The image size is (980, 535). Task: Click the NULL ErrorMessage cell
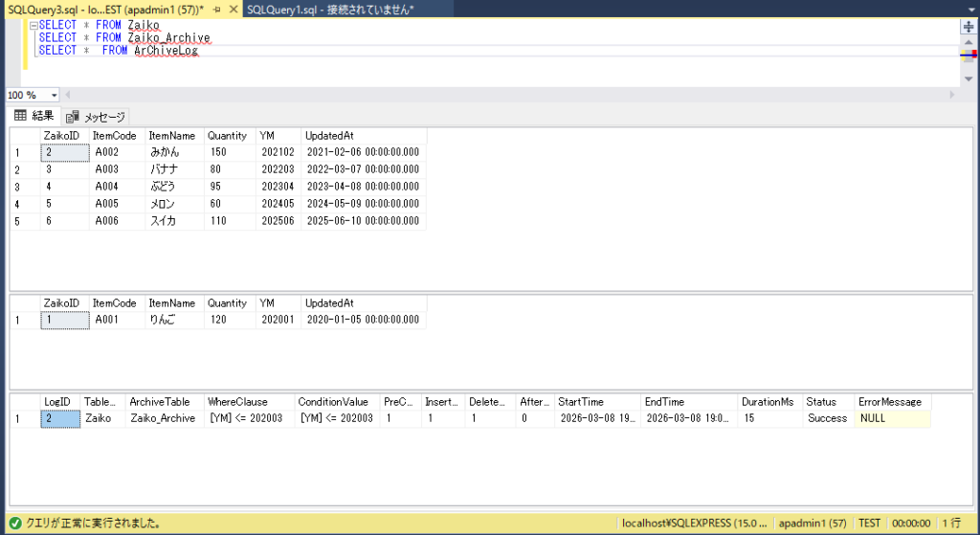[x=873, y=418]
